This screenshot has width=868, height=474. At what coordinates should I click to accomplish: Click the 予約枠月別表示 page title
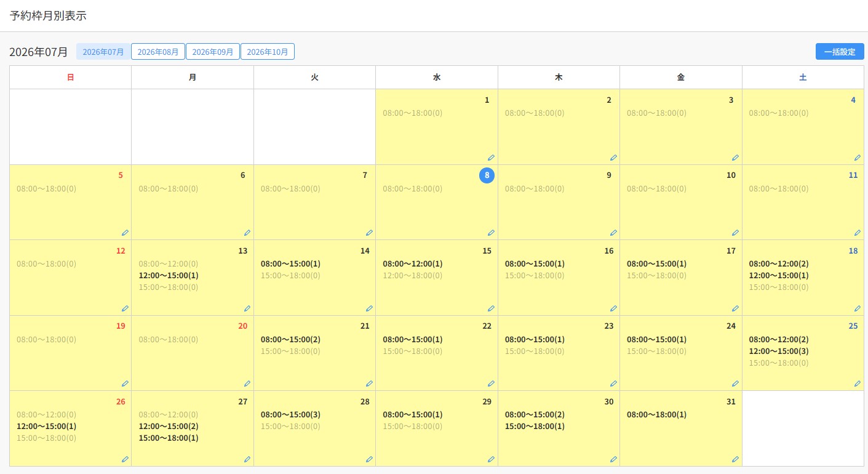48,16
